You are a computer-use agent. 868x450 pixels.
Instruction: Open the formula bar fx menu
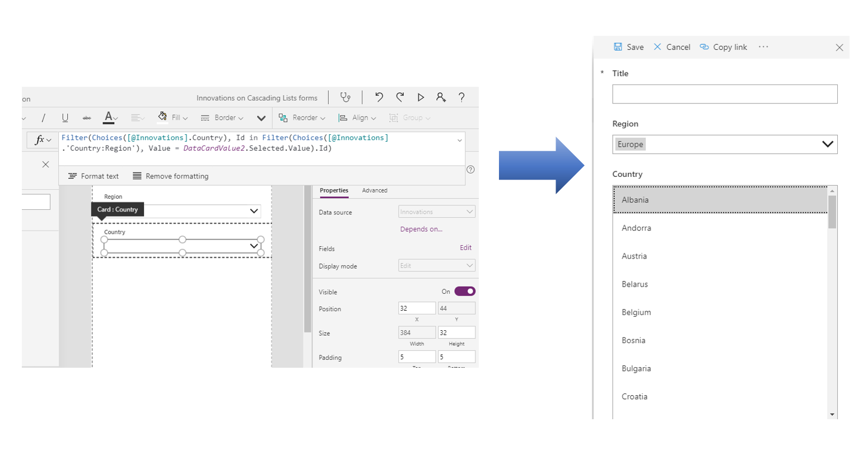tap(42, 138)
